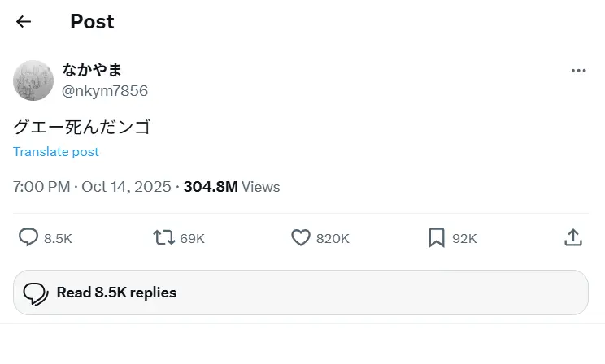
Task: Click the repost arrows icon
Action: point(163,237)
